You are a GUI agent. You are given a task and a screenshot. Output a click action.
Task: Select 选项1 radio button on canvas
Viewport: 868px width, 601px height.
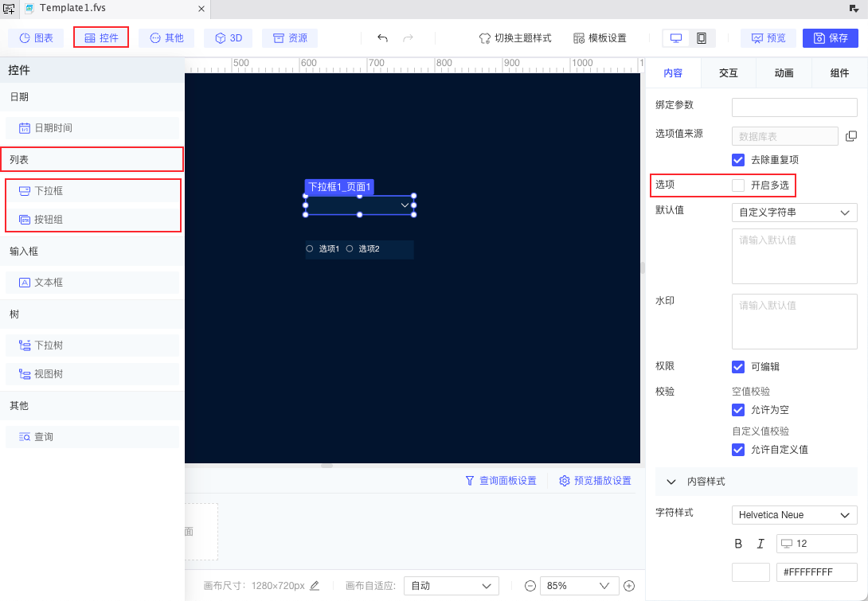pos(310,248)
